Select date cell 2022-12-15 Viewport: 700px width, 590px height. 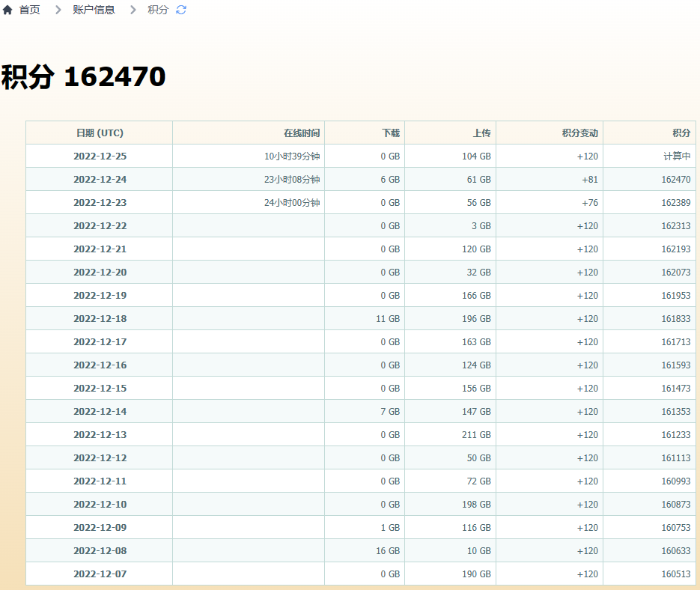(x=100, y=389)
